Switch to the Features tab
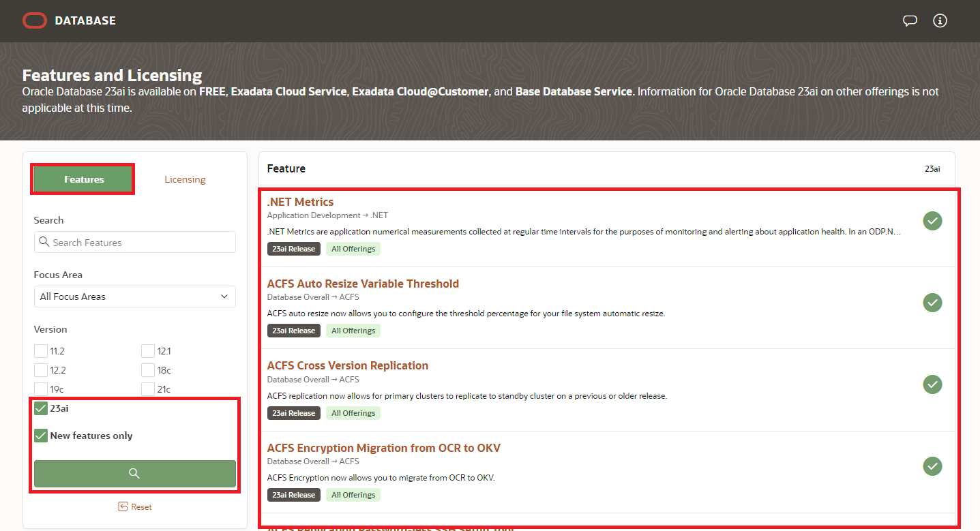 coord(84,179)
